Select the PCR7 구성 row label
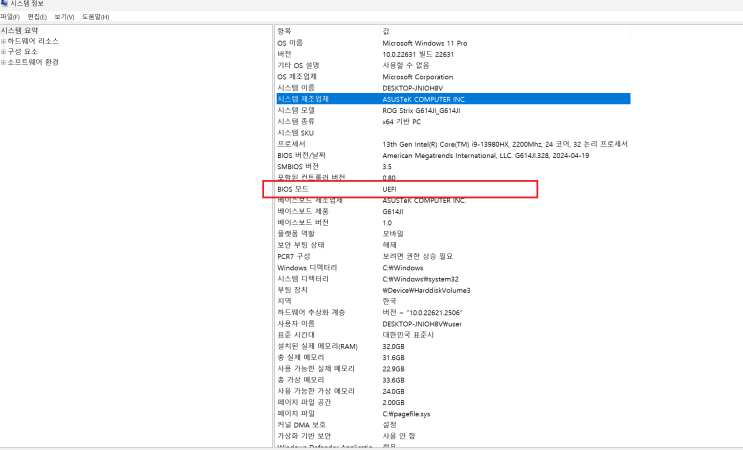Viewport: 743px width, 450px height. 294,256
